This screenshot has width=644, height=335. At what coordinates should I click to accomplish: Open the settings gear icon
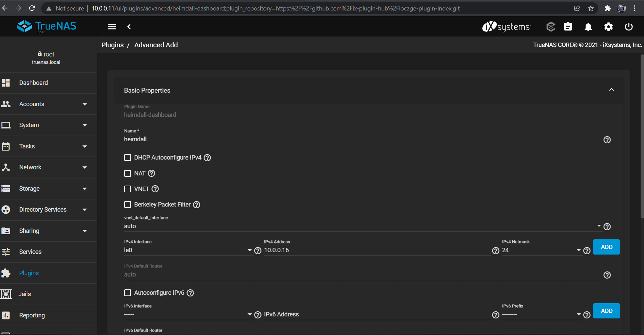click(x=608, y=27)
